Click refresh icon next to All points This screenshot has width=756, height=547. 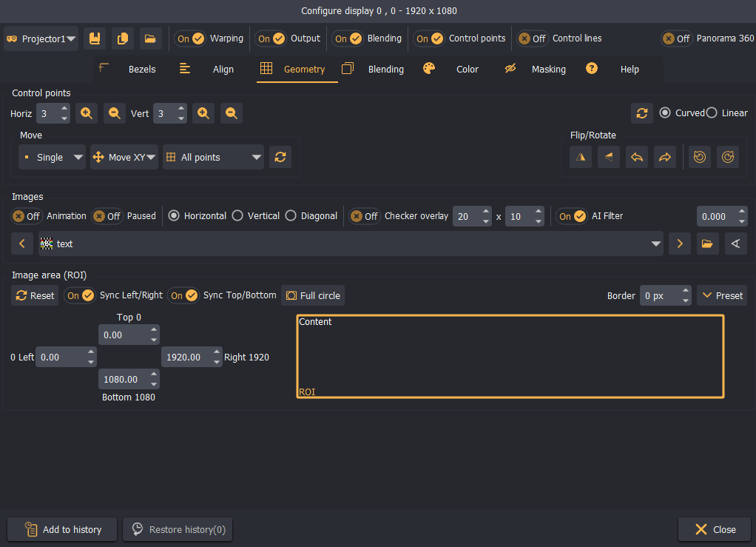point(280,157)
